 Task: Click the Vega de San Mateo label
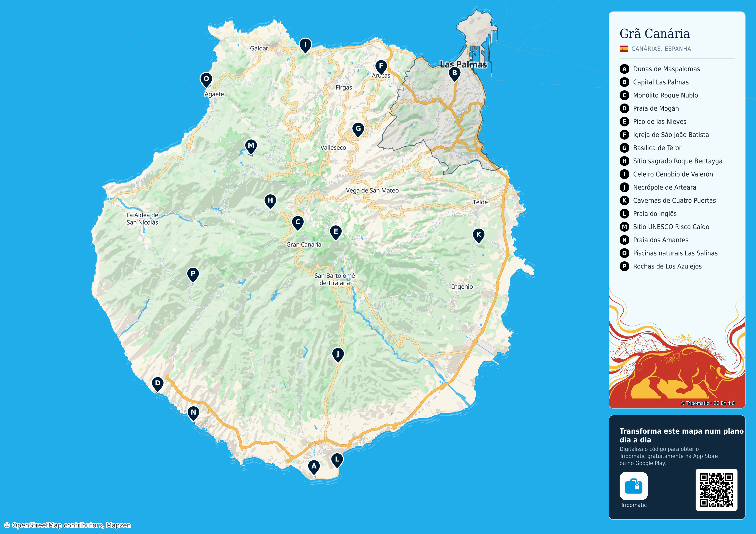(372, 191)
